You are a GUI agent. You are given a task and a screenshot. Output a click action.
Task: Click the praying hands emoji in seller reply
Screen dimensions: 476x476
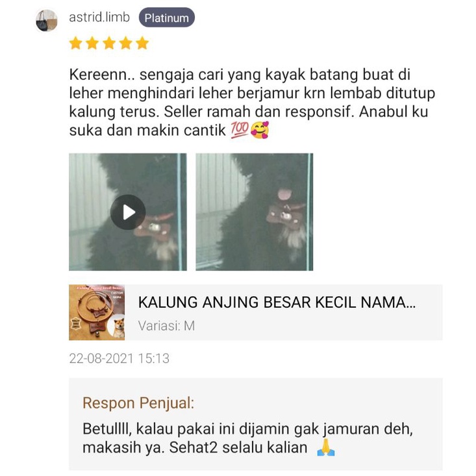click(x=326, y=447)
